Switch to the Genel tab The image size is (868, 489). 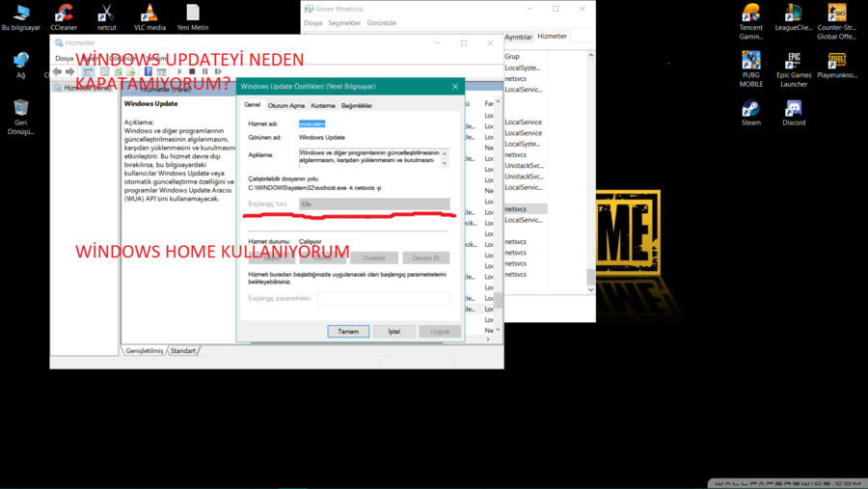[253, 105]
